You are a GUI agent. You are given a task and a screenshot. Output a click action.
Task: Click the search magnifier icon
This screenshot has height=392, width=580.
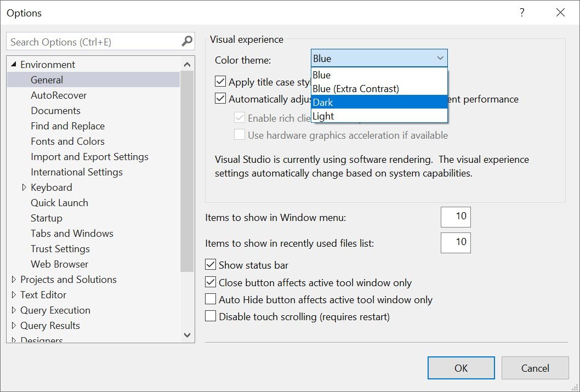coord(187,41)
